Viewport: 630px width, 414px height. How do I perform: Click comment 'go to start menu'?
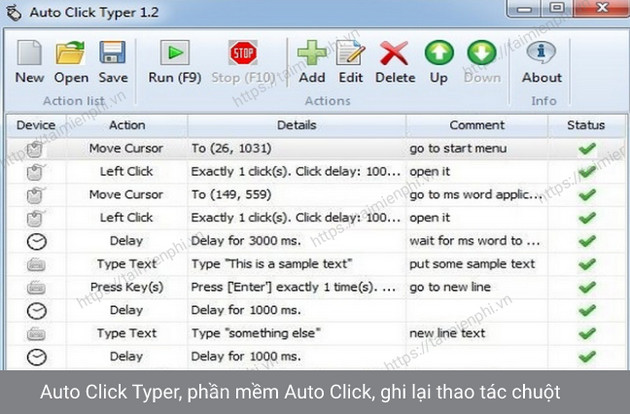(x=458, y=148)
